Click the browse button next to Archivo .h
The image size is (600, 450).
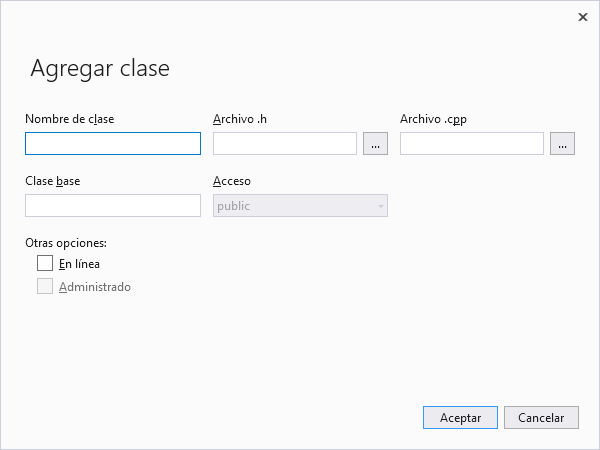point(375,144)
